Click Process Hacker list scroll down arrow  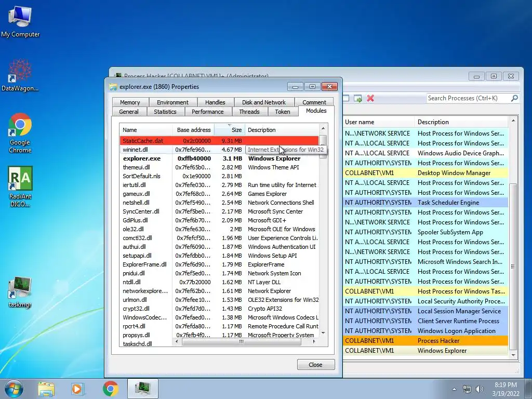tap(513, 355)
